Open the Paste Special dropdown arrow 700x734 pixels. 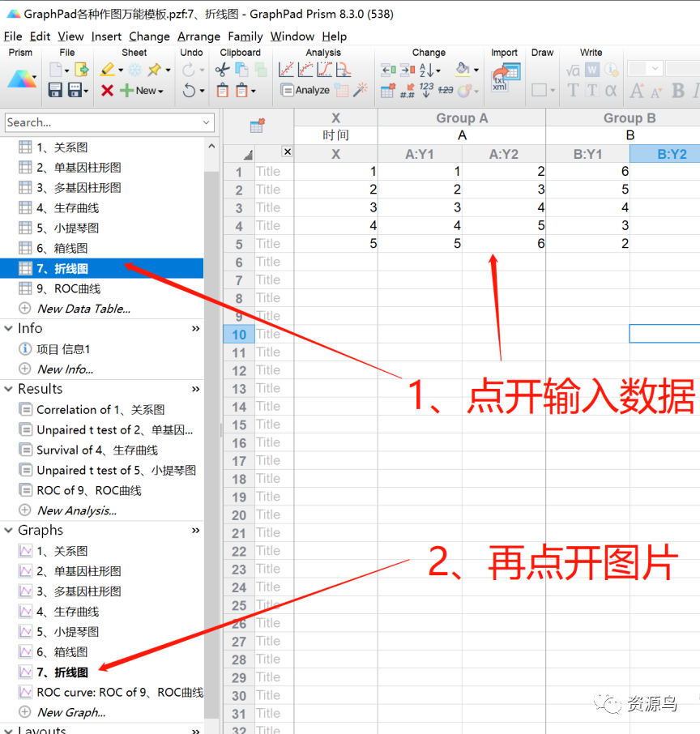click(x=254, y=91)
